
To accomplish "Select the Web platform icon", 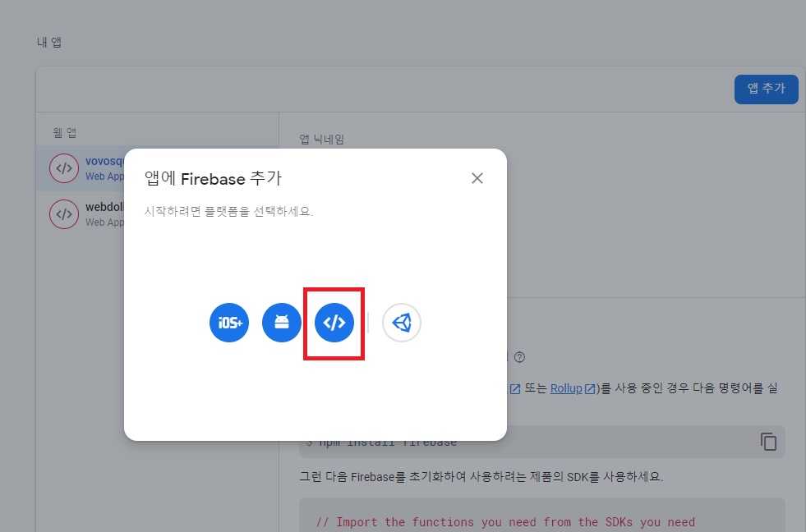I will pyautogui.click(x=334, y=323).
